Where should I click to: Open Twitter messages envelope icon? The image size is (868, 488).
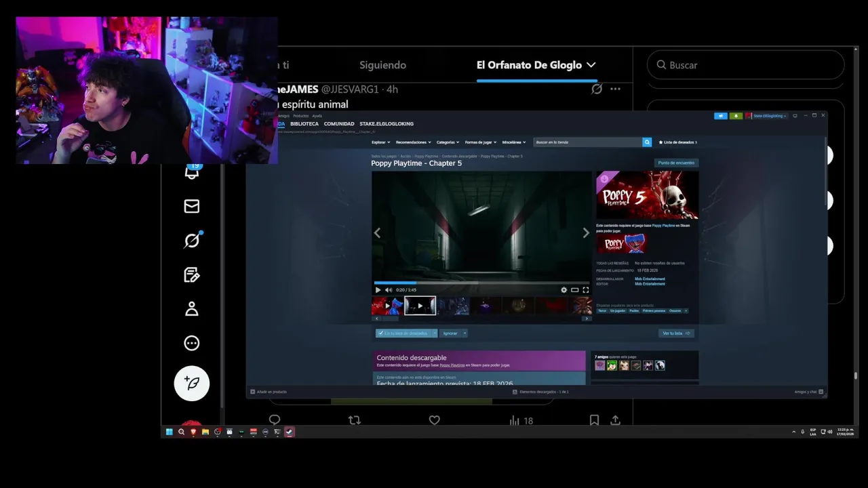pos(192,206)
